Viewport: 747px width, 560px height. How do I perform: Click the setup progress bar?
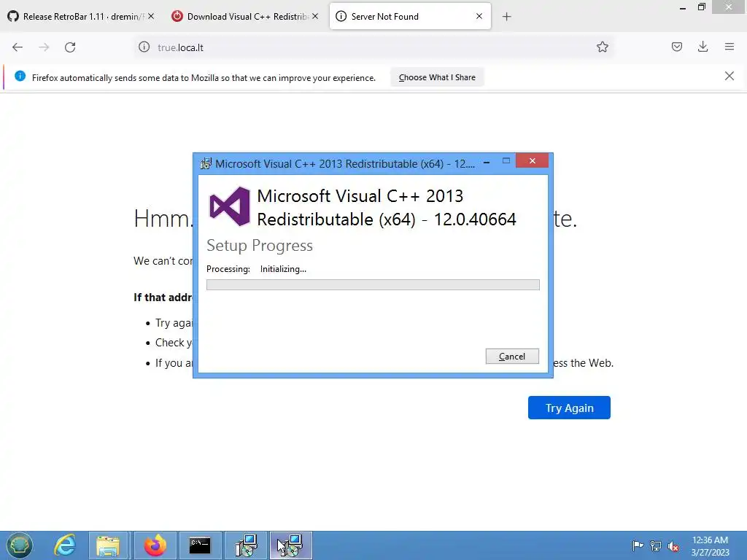[x=373, y=285]
